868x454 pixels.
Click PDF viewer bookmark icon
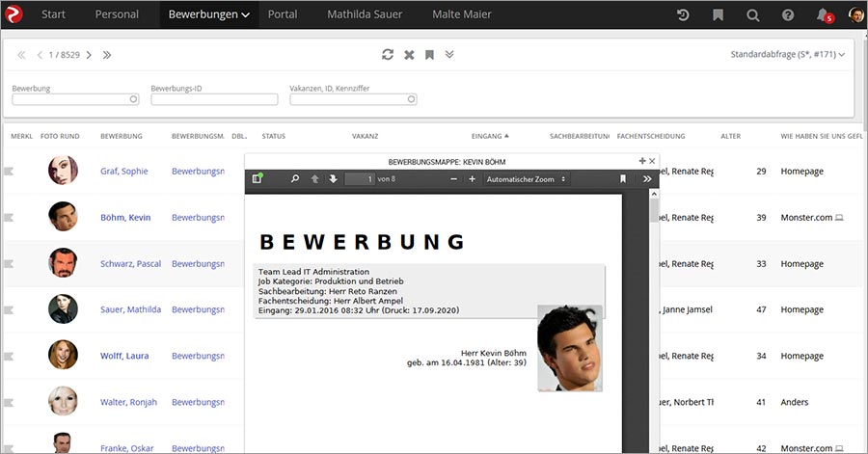coord(623,178)
